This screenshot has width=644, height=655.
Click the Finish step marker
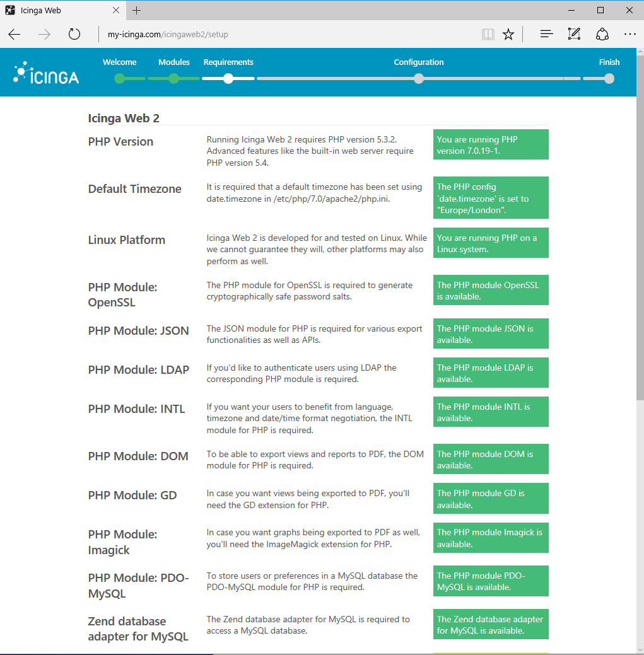pyautogui.click(x=609, y=78)
